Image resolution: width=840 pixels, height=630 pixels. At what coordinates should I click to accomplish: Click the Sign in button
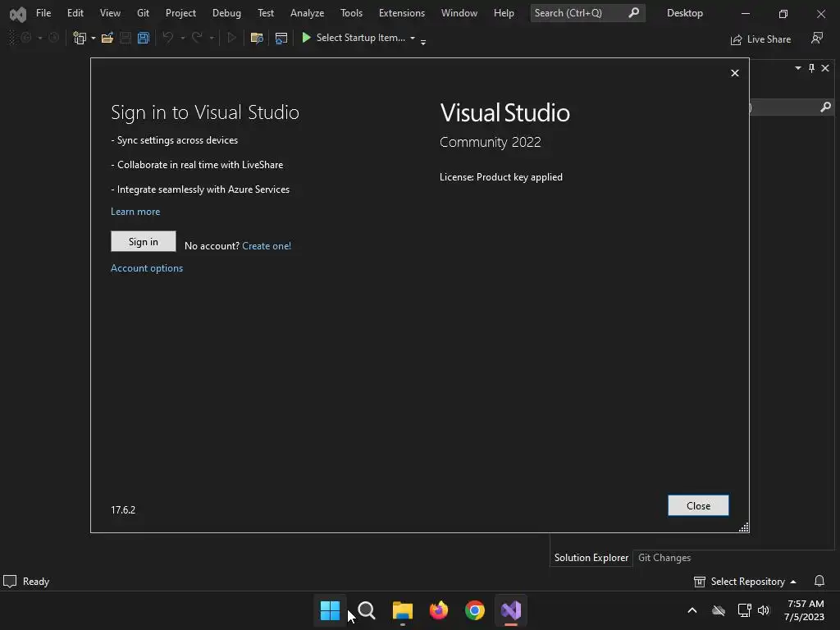143,242
